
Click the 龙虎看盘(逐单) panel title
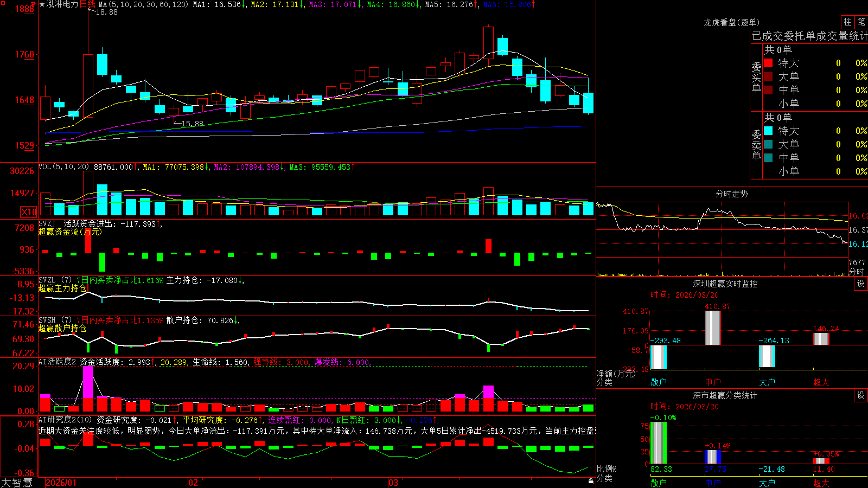click(x=731, y=22)
